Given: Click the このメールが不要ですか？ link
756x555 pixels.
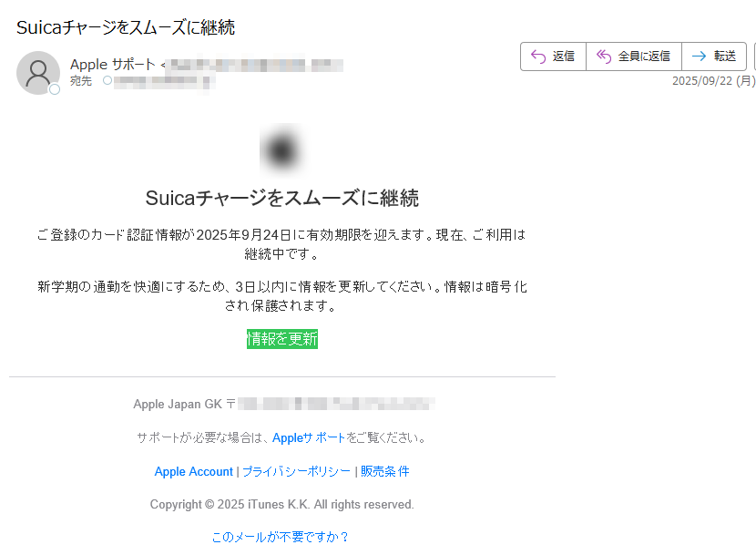Looking at the screenshot, I should pyautogui.click(x=281, y=537).
